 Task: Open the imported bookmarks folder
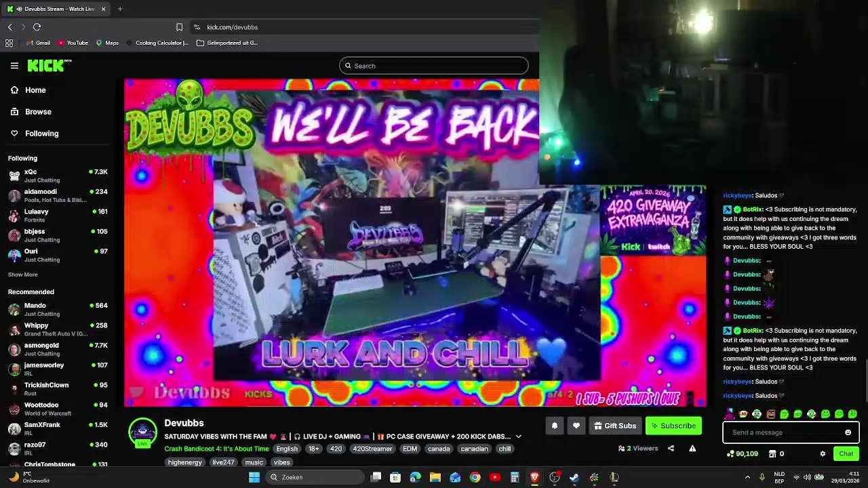tap(227, 43)
